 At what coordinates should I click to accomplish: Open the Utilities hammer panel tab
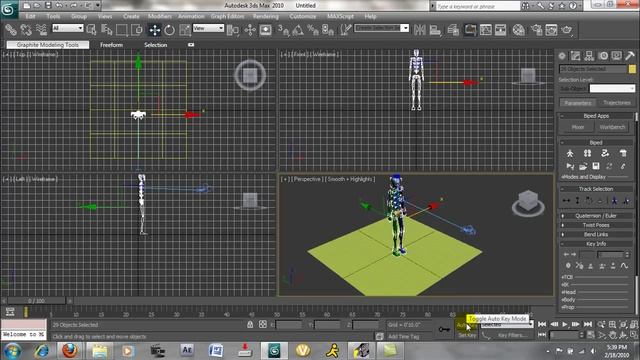click(630, 56)
